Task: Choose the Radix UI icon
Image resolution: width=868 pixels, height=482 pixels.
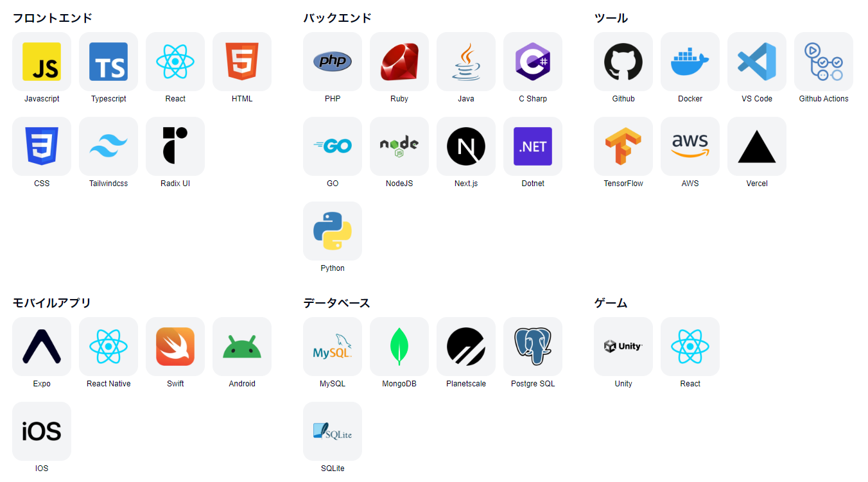Action: [x=175, y=146]
